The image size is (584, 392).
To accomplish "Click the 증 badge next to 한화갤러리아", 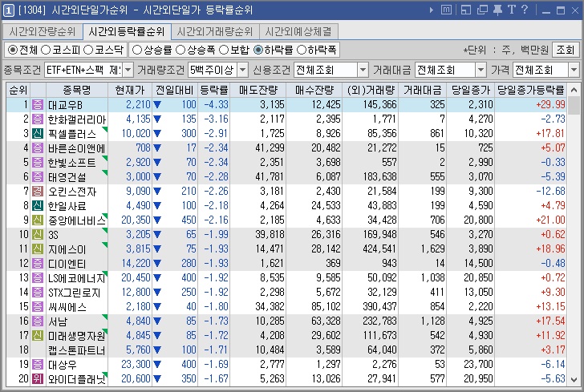I will [x=38, y=119].
